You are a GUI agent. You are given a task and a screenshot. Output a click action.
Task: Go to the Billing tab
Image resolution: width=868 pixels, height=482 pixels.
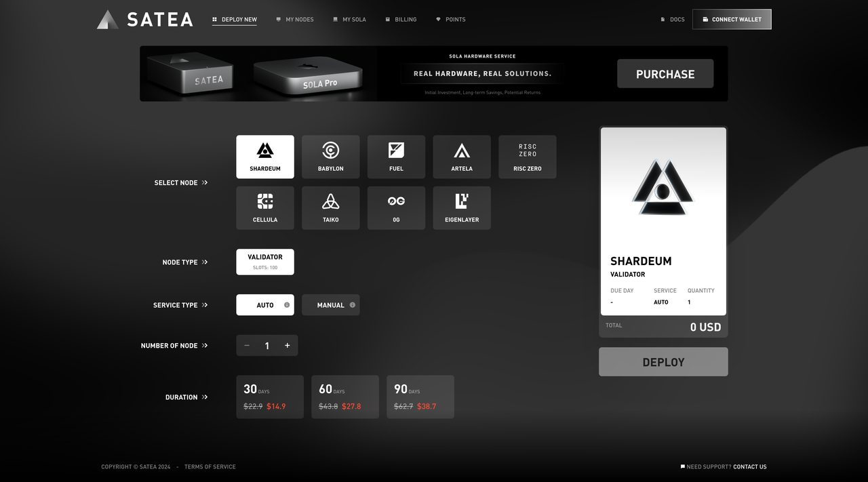pyautogui.click(x=401, y=20)
